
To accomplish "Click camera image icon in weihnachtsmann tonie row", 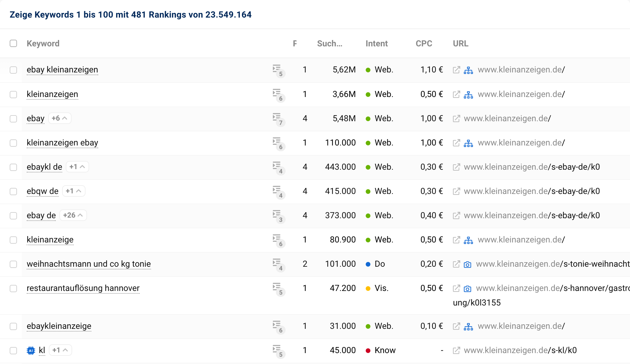I will pos(467,264).
